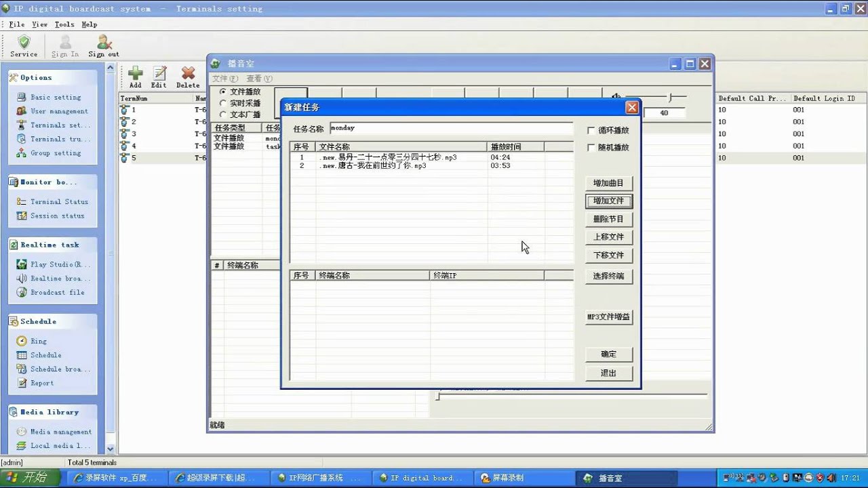Click the 播放时间 column header
Screen dimensions: 868x488
coord(515,146)
